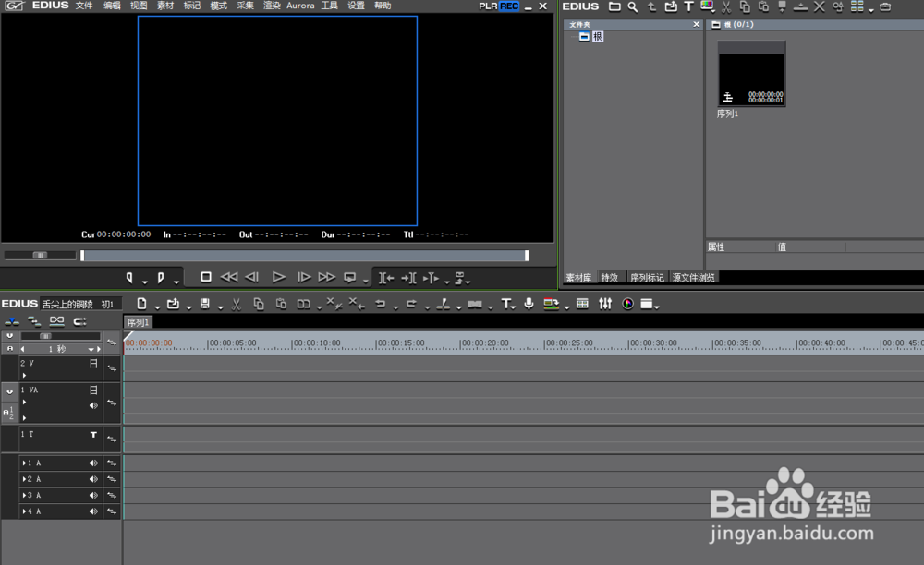The image size is (924, 565).
Task: Switch to the 源文件浏览 tab
Action: pyautogui.click(x=694, y=277)
